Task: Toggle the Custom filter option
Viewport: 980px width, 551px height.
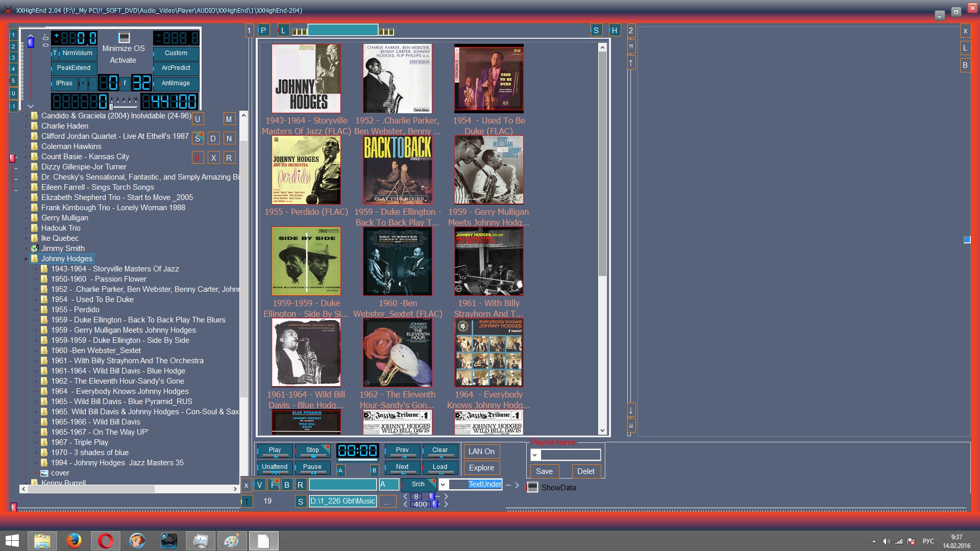Action: point(176,53)
